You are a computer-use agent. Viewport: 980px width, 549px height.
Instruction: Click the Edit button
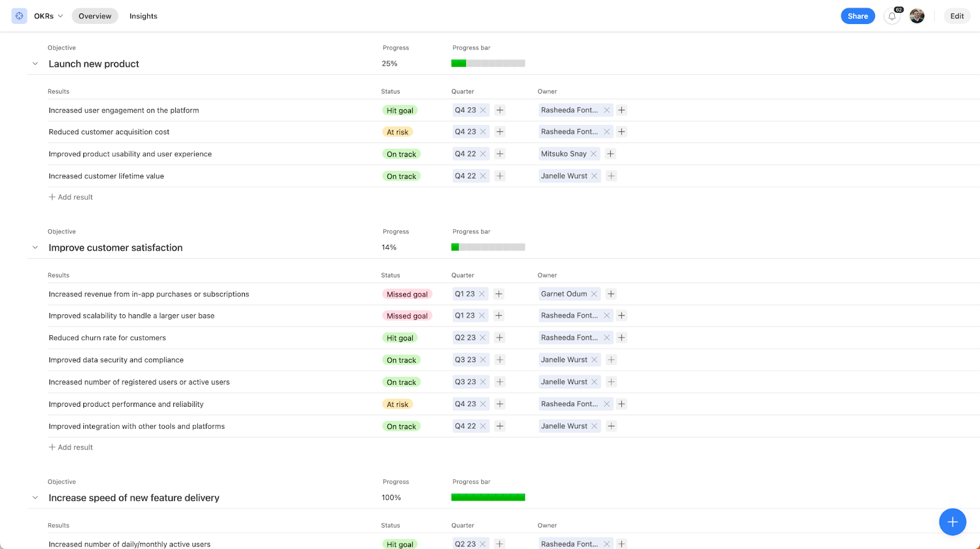pos(957,16)
